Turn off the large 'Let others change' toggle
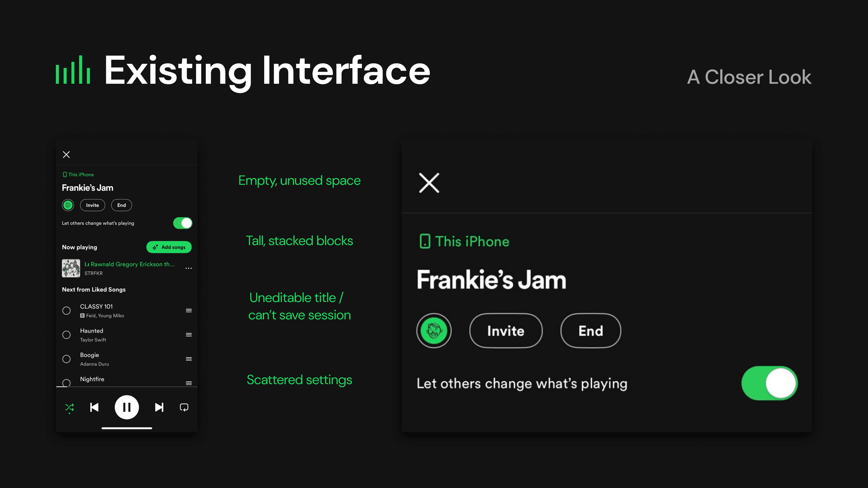The height and width of the screenshot is (488, 868). (769, 383)
